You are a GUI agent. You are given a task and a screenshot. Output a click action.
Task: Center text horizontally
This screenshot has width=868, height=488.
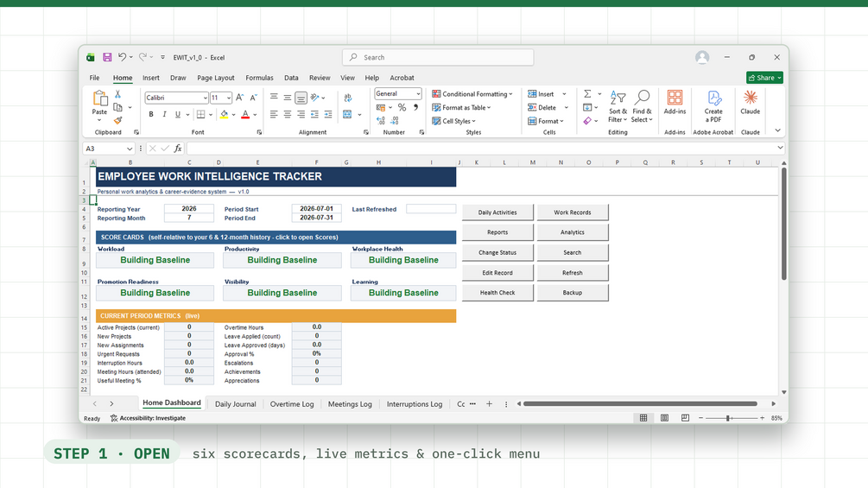tap(288, 115)
